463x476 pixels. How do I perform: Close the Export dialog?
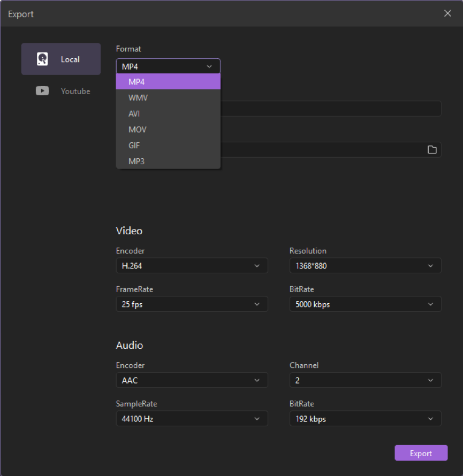tap(447, 13)
